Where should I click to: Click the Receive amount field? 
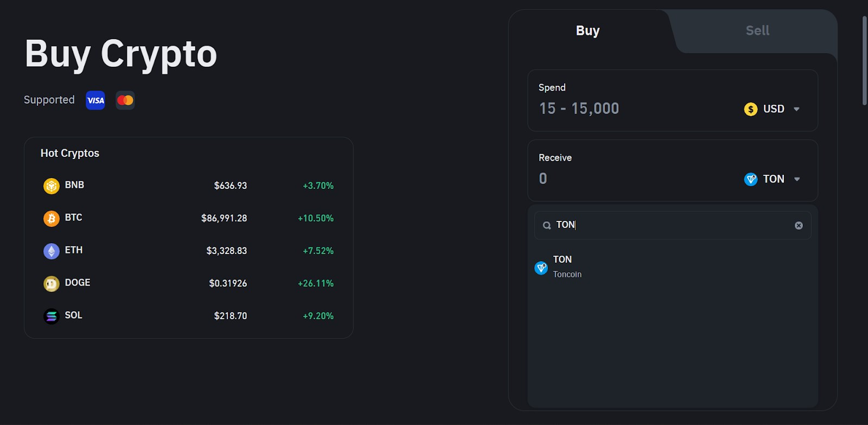(x=624, y=179)
